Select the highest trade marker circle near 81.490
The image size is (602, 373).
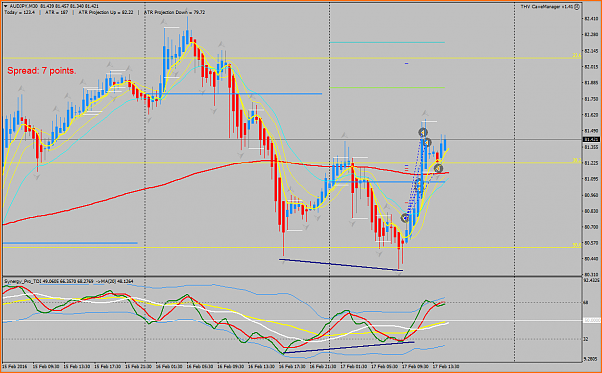(423, 133)
